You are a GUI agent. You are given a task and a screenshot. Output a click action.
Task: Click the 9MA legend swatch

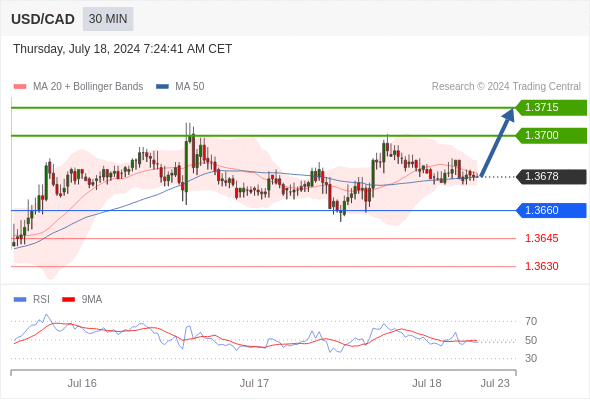68,300
